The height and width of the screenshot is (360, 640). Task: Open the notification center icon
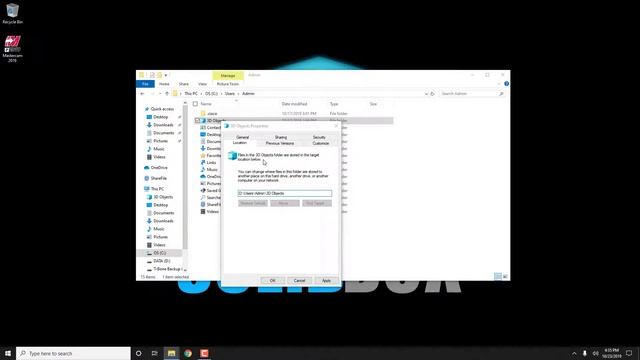(x=629, y=353)
